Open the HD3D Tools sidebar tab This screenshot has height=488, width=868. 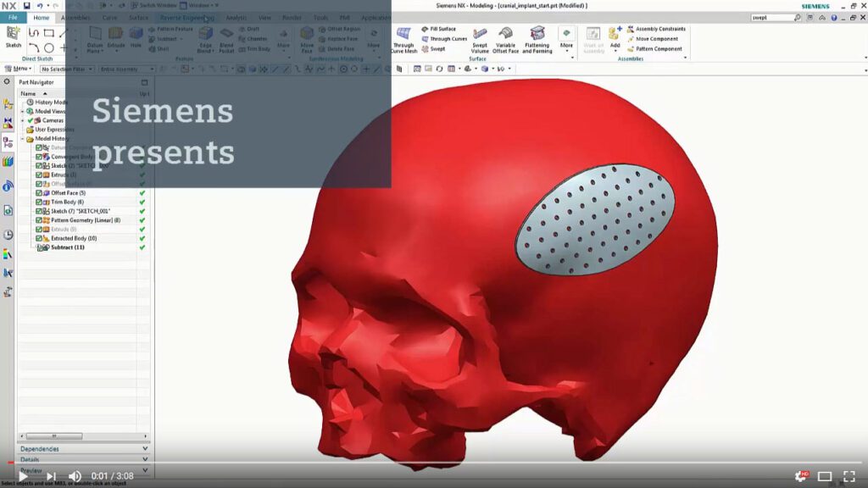point(8,186)
